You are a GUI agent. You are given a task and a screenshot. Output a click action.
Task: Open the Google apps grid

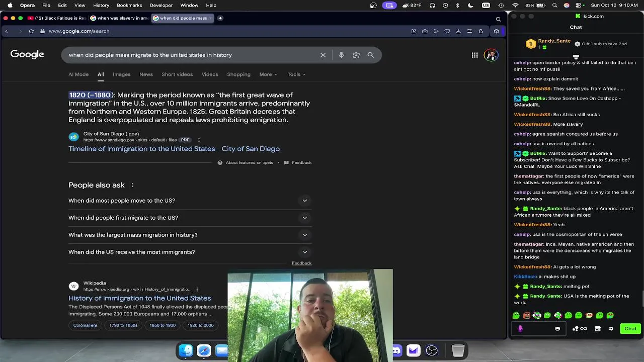coord(474,55)
